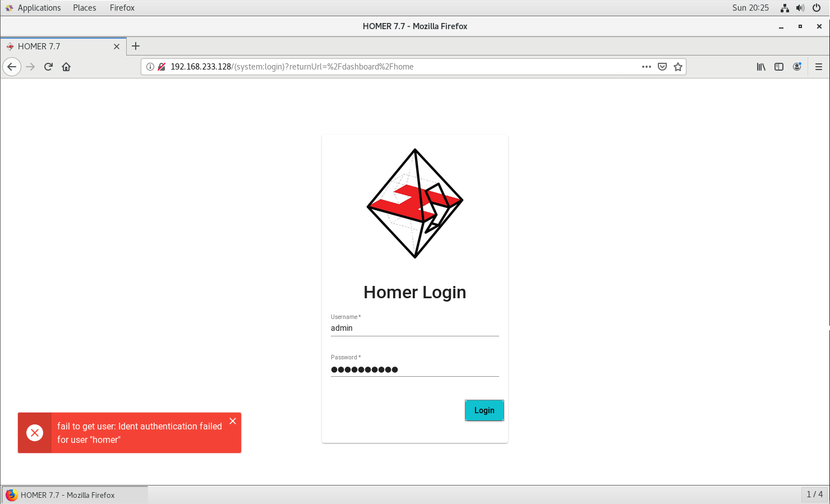Click the forward navigation arrow
Screen dimensions: 830x504
coord(30,67)
